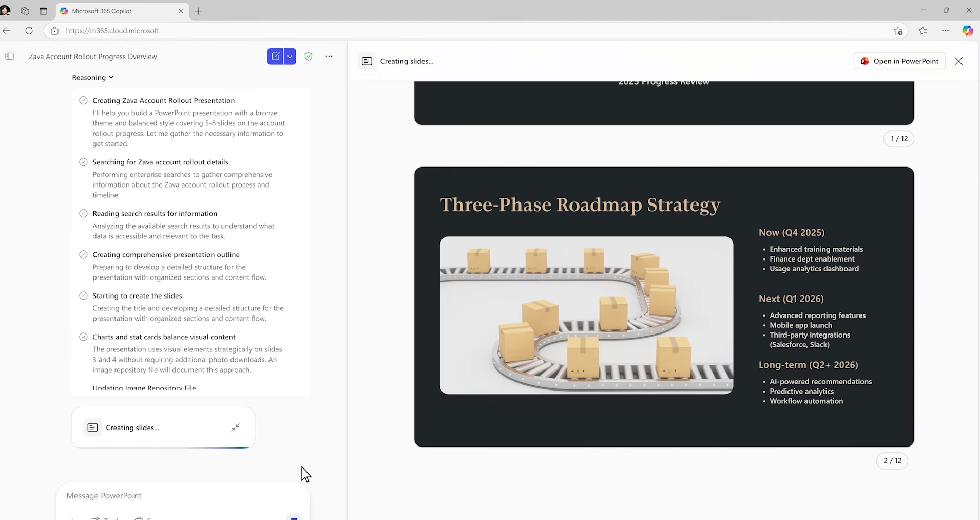Collapse the Creating slides card with arrows icon
Image resolution: width=980 pixels, height=520 pixels.
236,428
